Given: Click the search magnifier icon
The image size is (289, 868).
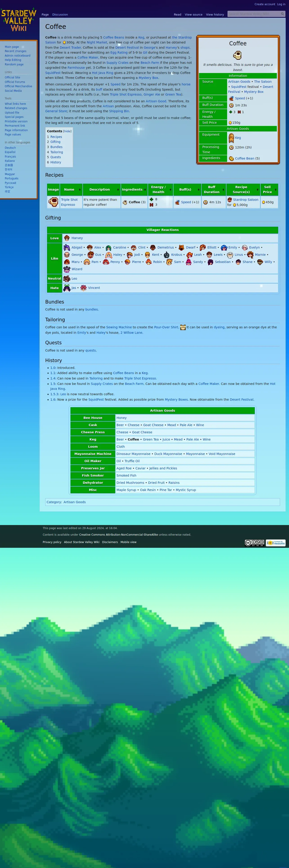Looking at the screenshot, I should (x=282, y=14).
